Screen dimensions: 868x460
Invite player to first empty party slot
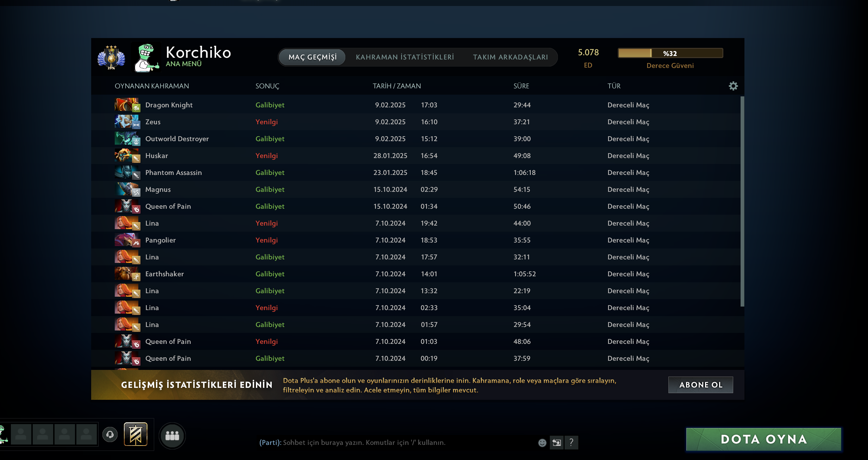21,435
